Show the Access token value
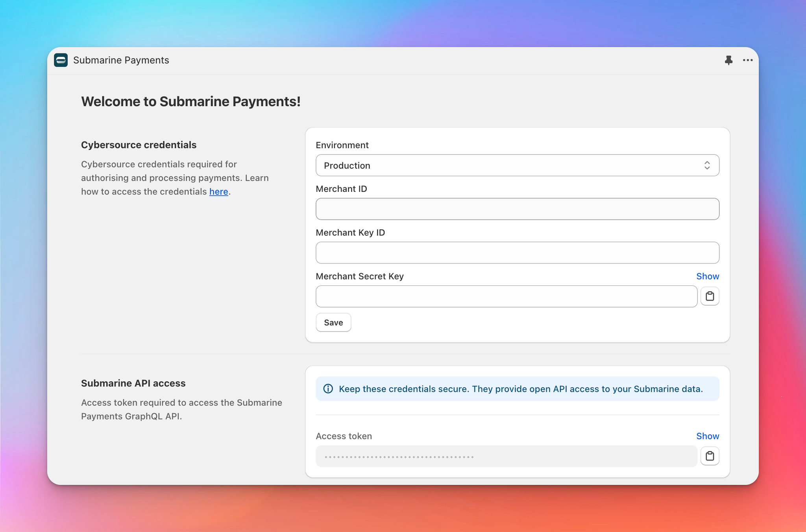The image size is (806, 532). point(708,436)
